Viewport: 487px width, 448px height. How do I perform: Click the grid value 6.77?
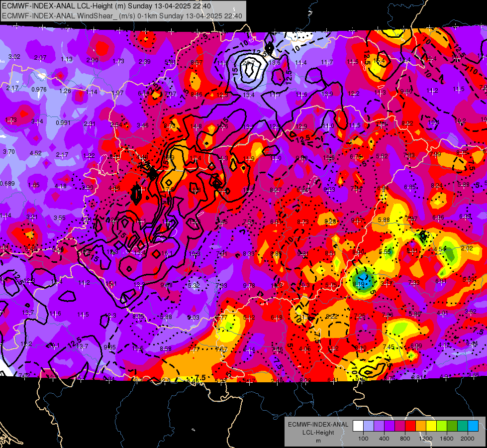point(221,318)
